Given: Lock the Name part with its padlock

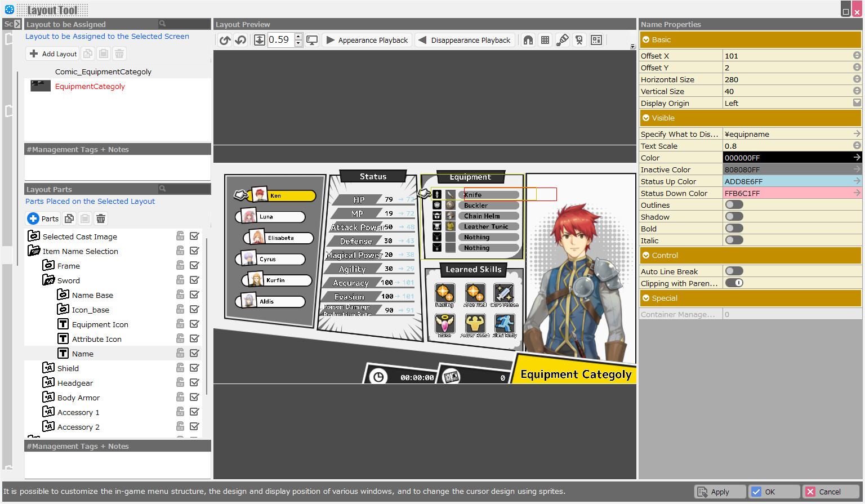Looking at the screenshot, I should [x=179, y=353].
